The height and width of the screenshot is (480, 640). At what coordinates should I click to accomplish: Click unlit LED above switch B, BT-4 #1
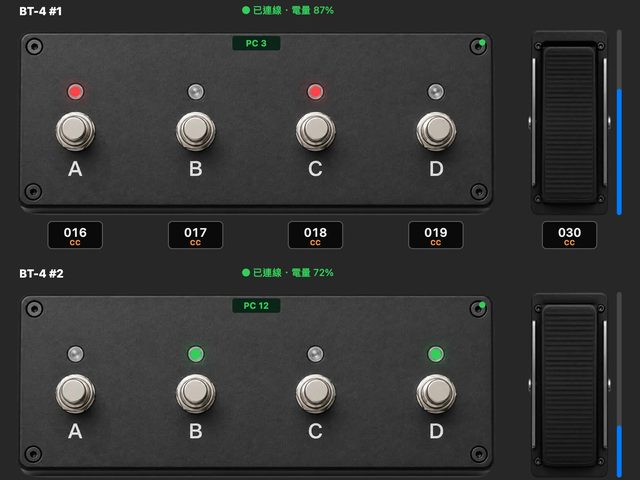(196, 91)
